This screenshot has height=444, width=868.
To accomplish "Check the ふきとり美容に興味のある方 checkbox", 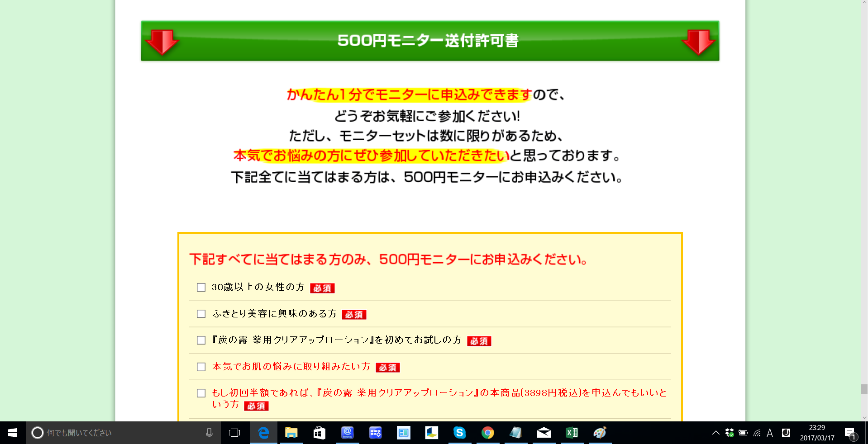I will tap(201, 314).
